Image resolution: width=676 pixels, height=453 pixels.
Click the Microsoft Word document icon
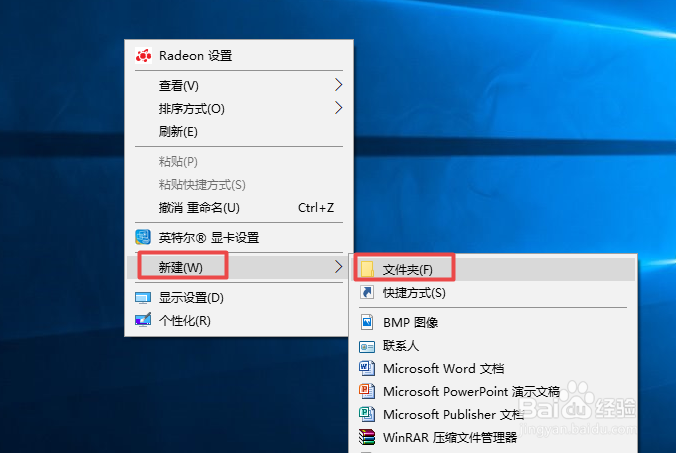(367, 368)
